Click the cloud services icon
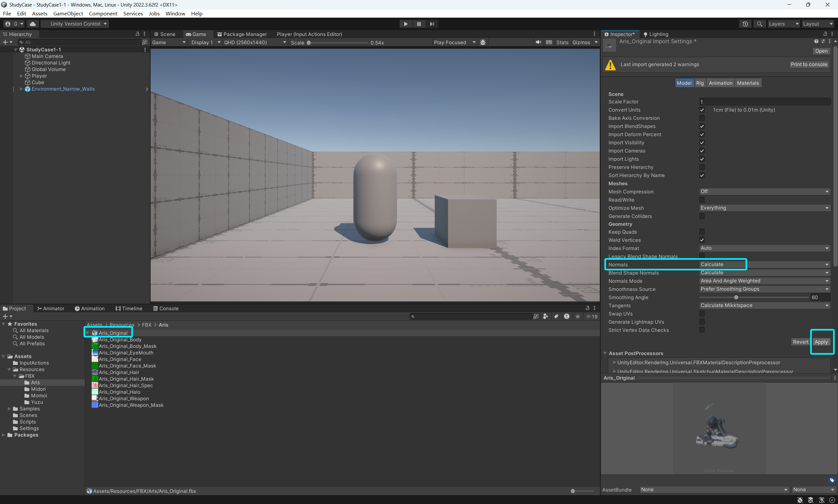 (x=33, y=24)
